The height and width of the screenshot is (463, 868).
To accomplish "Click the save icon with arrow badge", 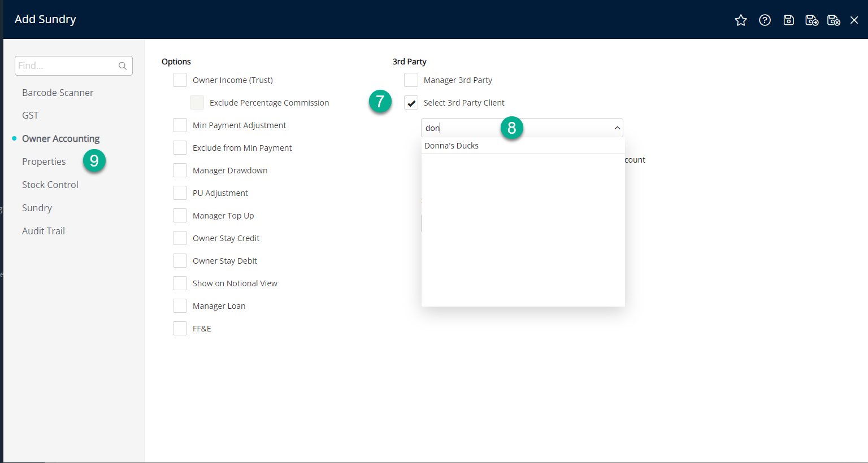I will tap(811, 20).
